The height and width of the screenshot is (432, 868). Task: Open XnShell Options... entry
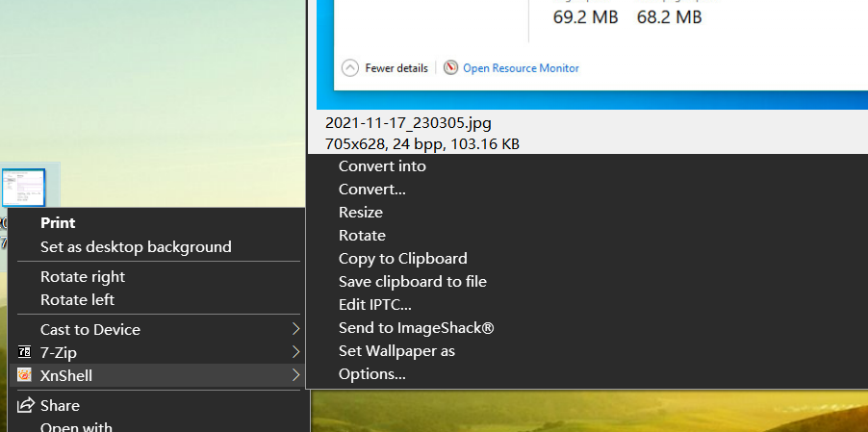pos(372,373)
